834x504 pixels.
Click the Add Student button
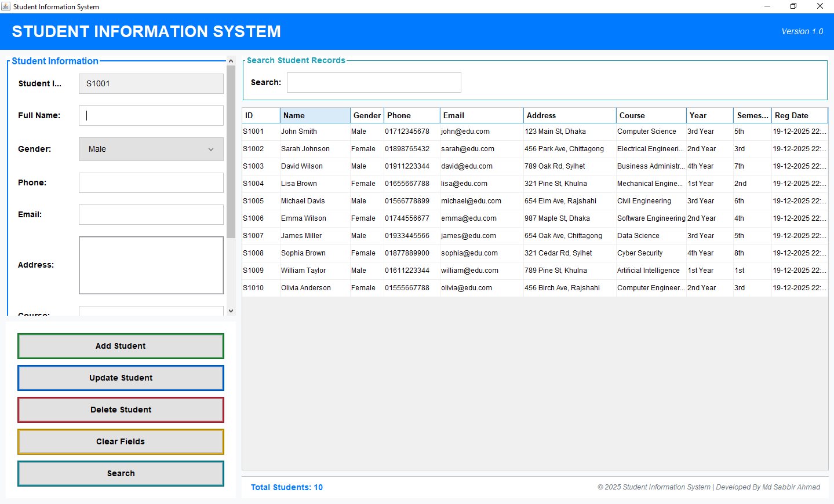point(121,346)
